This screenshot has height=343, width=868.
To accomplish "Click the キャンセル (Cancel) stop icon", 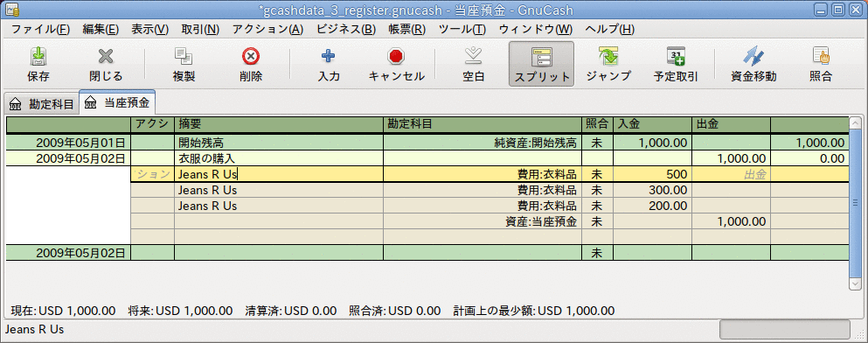I will point(396,57).
